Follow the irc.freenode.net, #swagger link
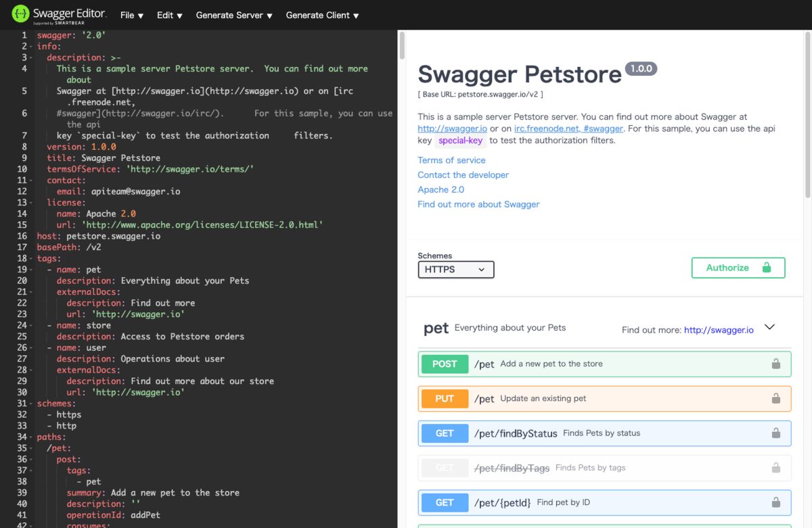Screen dimensions: 812x528 click(x=568, y=128)
